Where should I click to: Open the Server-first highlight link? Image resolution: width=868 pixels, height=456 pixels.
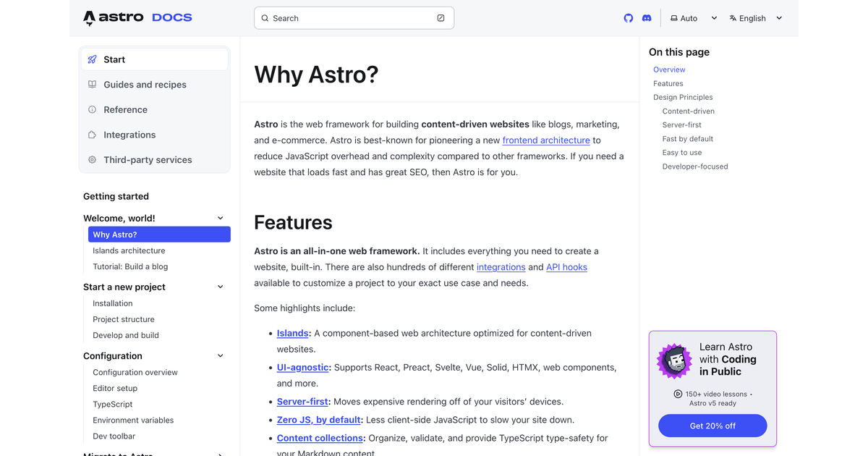click(302, 402)
